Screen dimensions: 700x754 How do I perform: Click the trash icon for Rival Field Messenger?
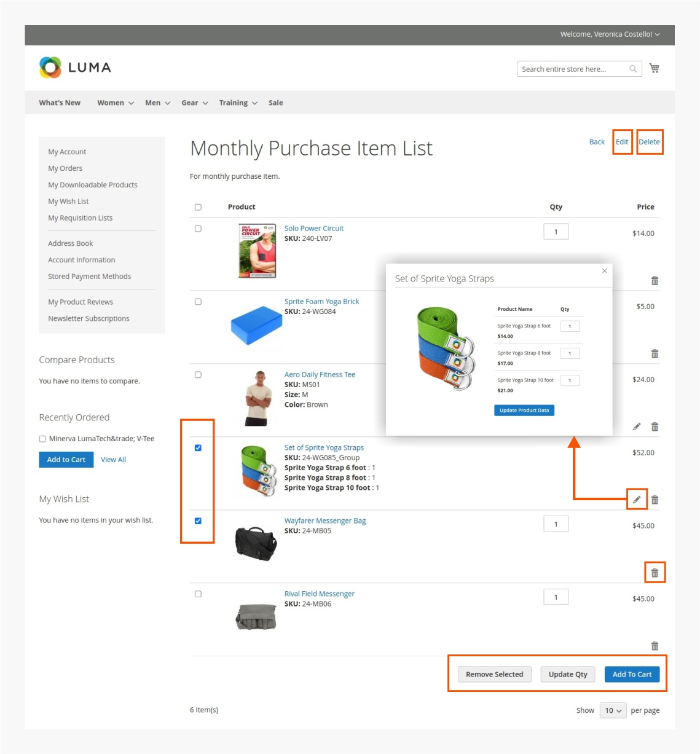pyautogui.click(x=655, y=645)
